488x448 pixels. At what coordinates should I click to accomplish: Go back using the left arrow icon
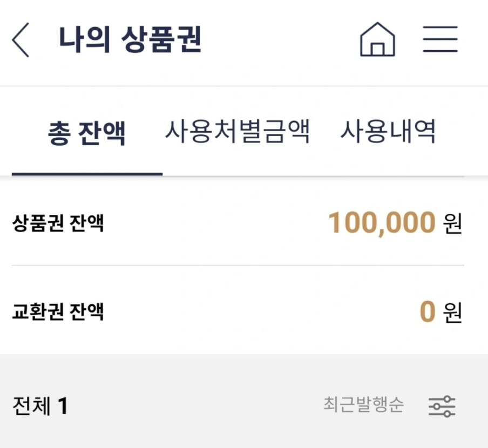click(21, 40)
